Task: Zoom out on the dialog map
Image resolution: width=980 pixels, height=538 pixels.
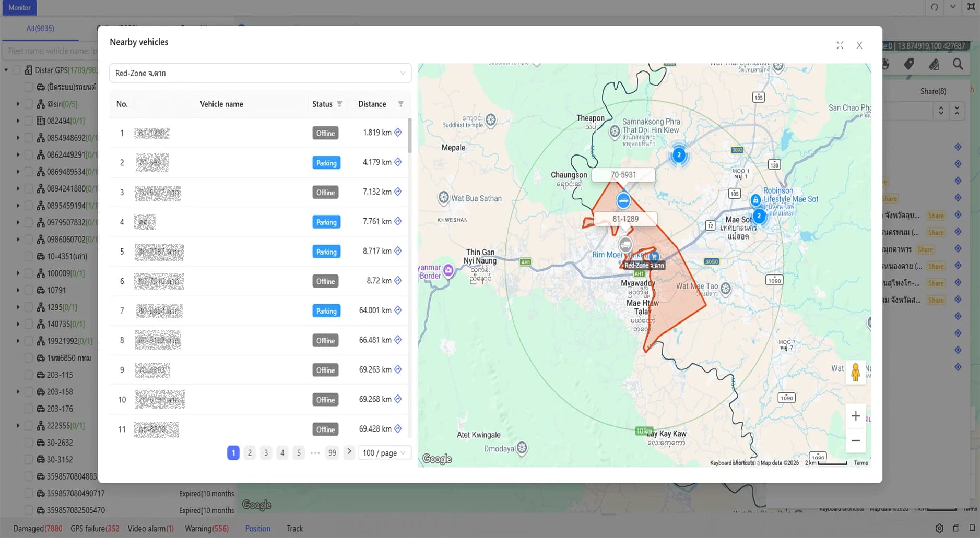Action: [x=856, y=440]
